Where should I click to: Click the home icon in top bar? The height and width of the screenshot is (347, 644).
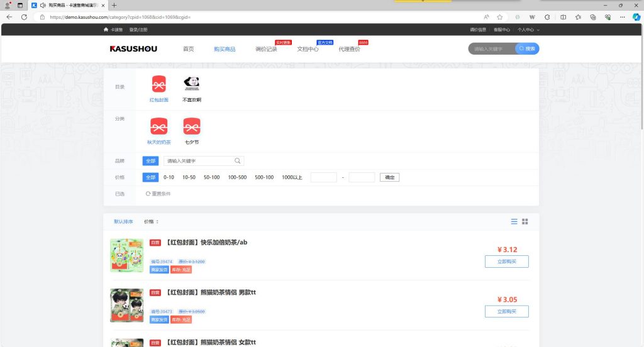(x=106, y=30)
